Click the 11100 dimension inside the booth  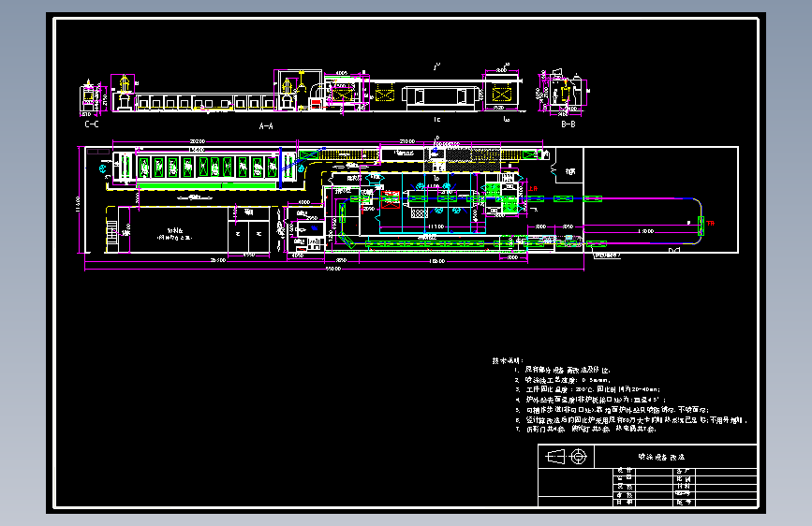point(436,226)
